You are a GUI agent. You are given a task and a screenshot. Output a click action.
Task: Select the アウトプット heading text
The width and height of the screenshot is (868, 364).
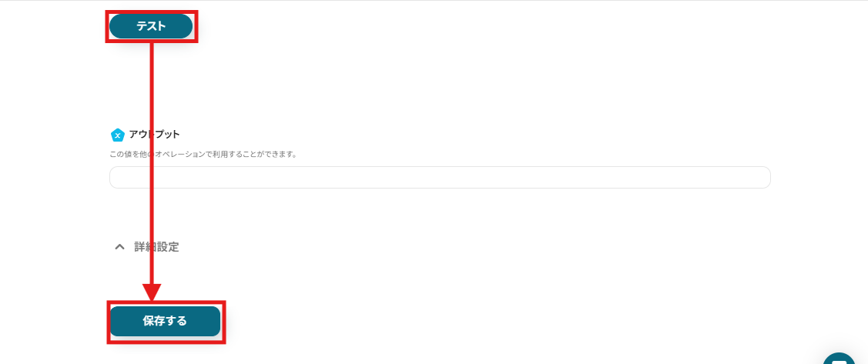155,135
